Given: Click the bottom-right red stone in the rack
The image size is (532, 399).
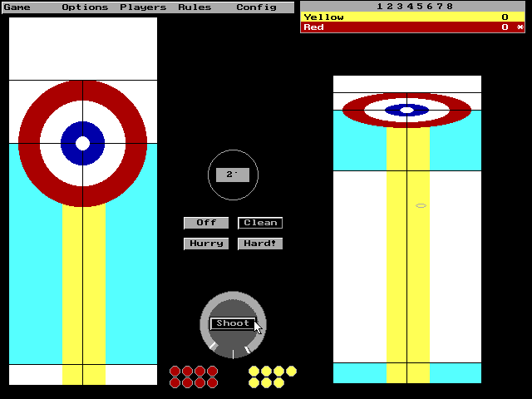Looking at the screenshot, I should point(213,382).
